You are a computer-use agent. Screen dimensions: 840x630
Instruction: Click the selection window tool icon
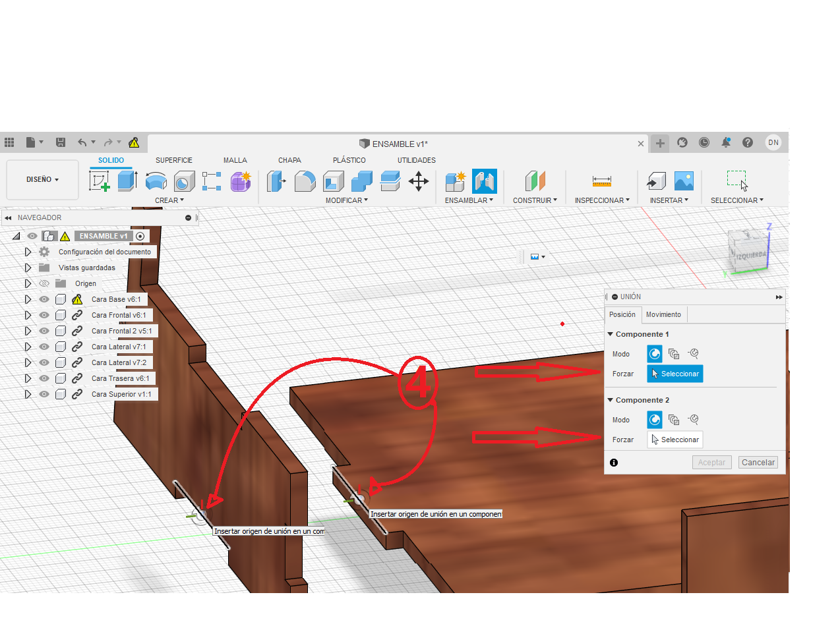pyautogui.click(x=737, y=180)
